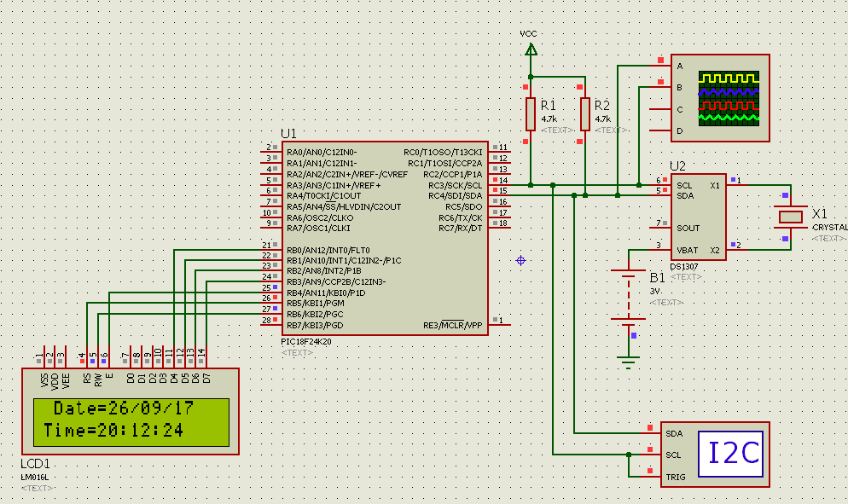Image resolution: width=848 pixels, height=504 pixels.
Task: Click pin RC3/SCK/SCL on the PIC
Action: click(455, 185)
